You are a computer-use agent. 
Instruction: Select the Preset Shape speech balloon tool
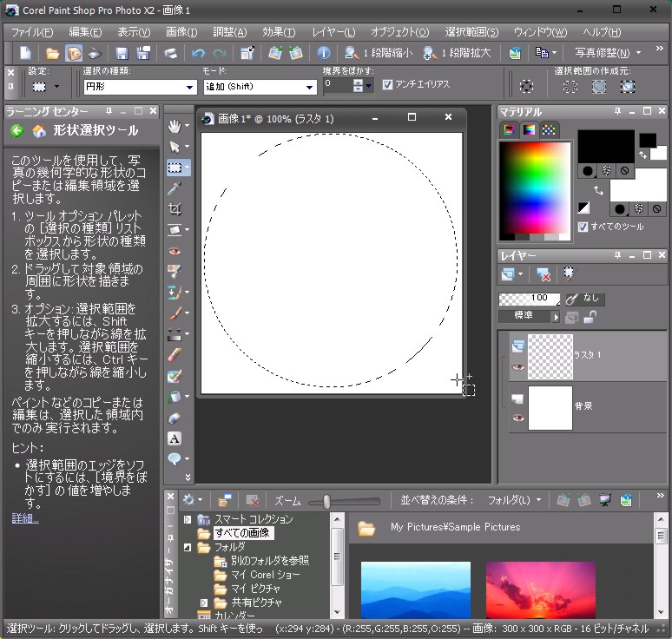click(x=175, y=459)
